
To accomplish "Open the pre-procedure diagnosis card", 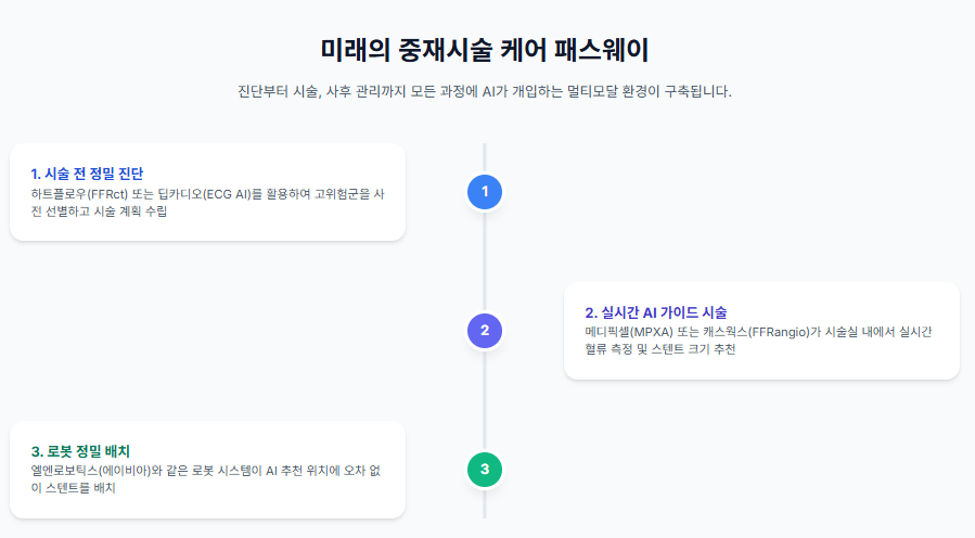I will [x=208, y=192].
